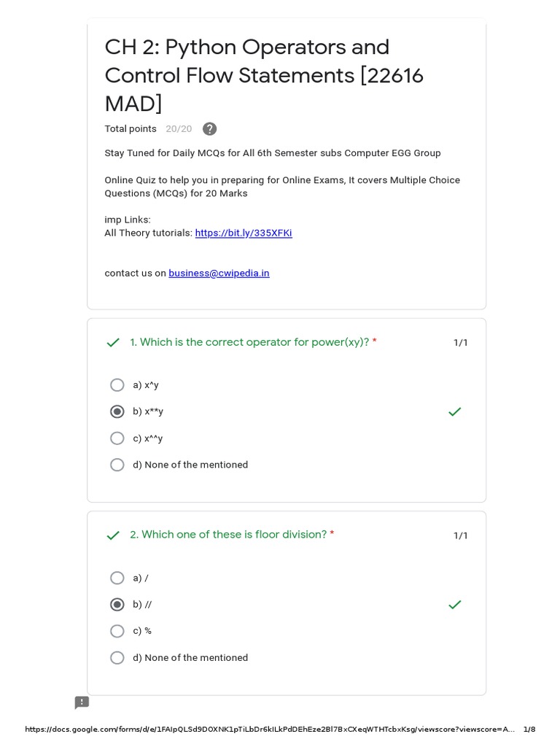Viewport: 560px width, 747px height.
Task: Select radio option c) x^^y
Action: coord(117,438)
